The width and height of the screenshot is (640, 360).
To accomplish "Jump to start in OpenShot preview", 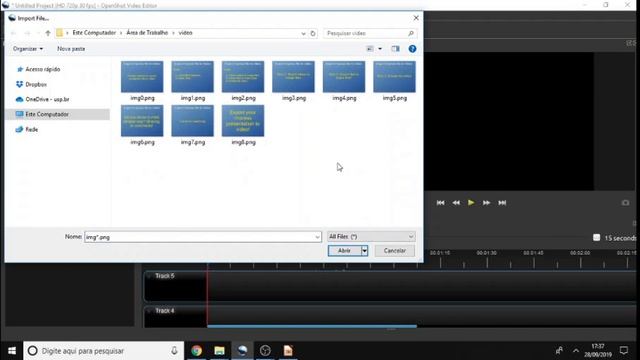I will tap(440, 203).
